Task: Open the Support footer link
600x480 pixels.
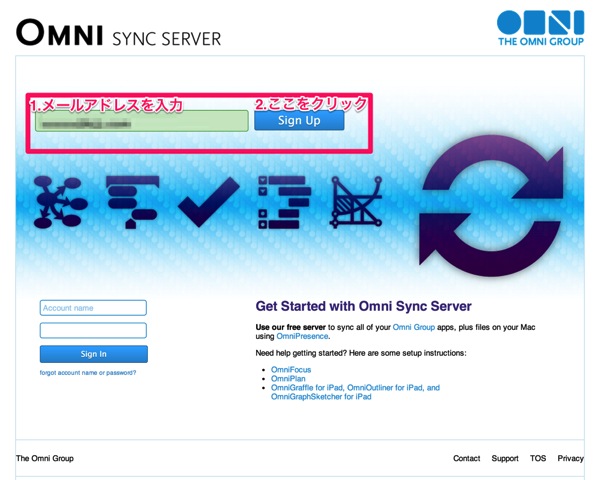Action: click(x=505, y=458)
